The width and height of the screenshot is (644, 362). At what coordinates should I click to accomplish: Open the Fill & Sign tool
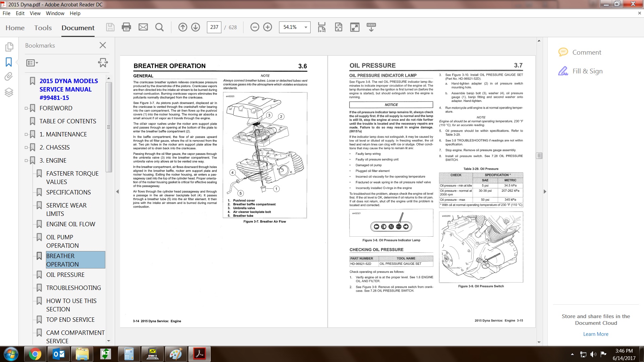587,71
